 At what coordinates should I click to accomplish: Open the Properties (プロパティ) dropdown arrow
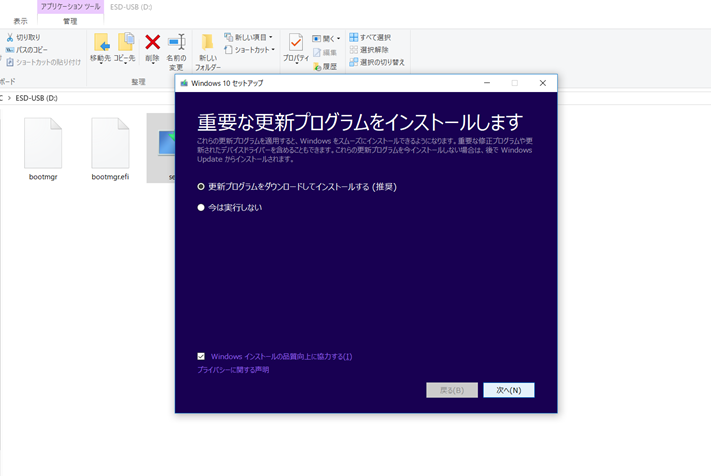click(x=296, y=63)
